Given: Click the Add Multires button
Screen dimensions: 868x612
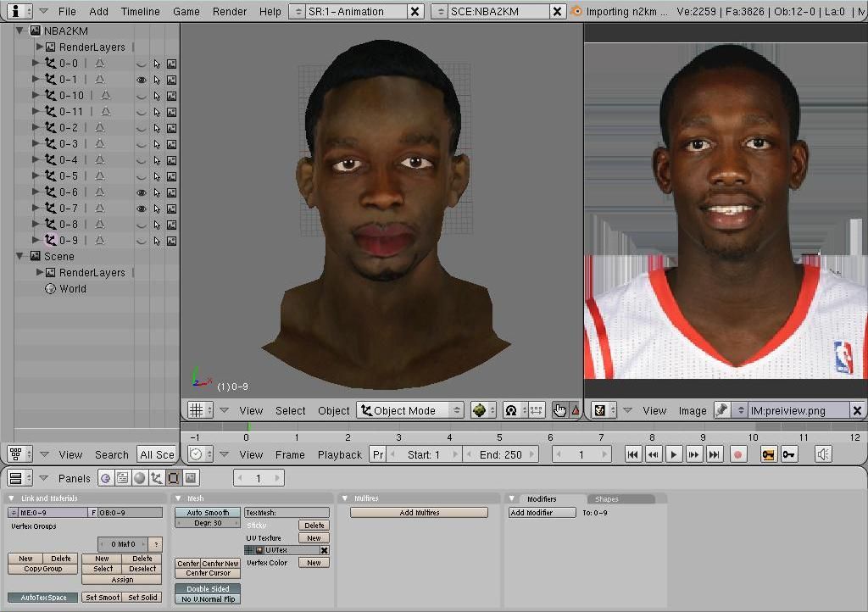Looking at the screenshot, I should pos(419,513).
